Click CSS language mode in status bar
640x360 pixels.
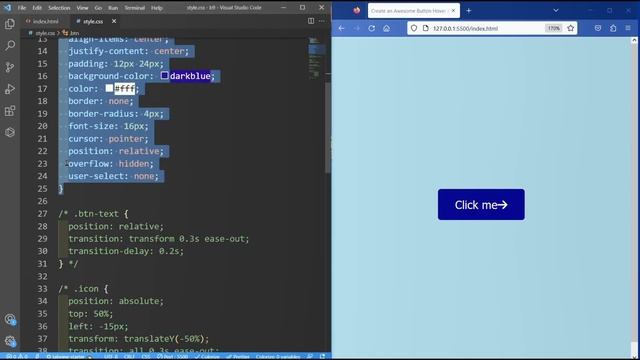[146, 357]
